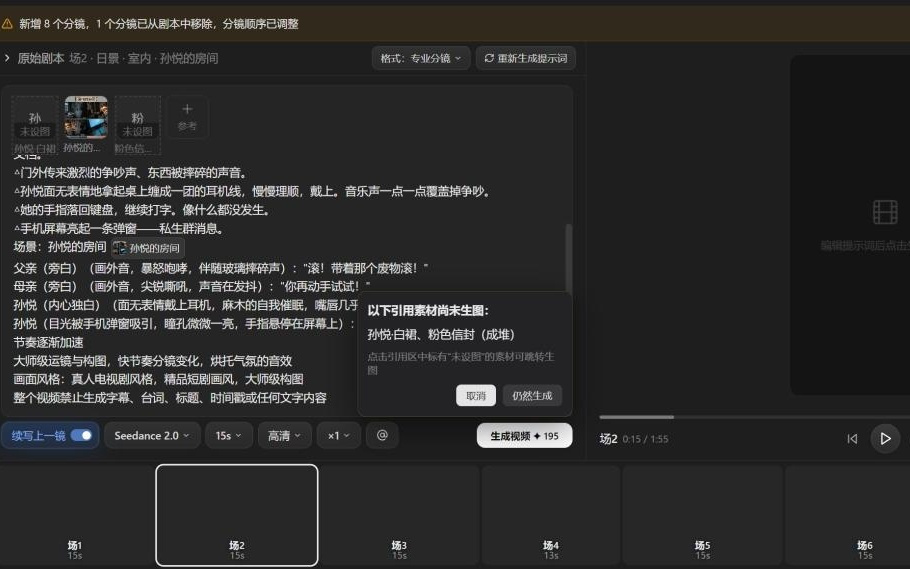Open the 格式: 专业分镜 dropdown

[x=421, y=58]
